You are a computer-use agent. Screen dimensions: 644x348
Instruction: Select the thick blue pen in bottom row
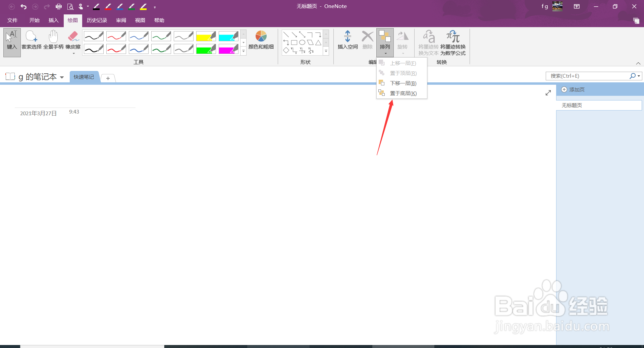click(x=139, y=49)
